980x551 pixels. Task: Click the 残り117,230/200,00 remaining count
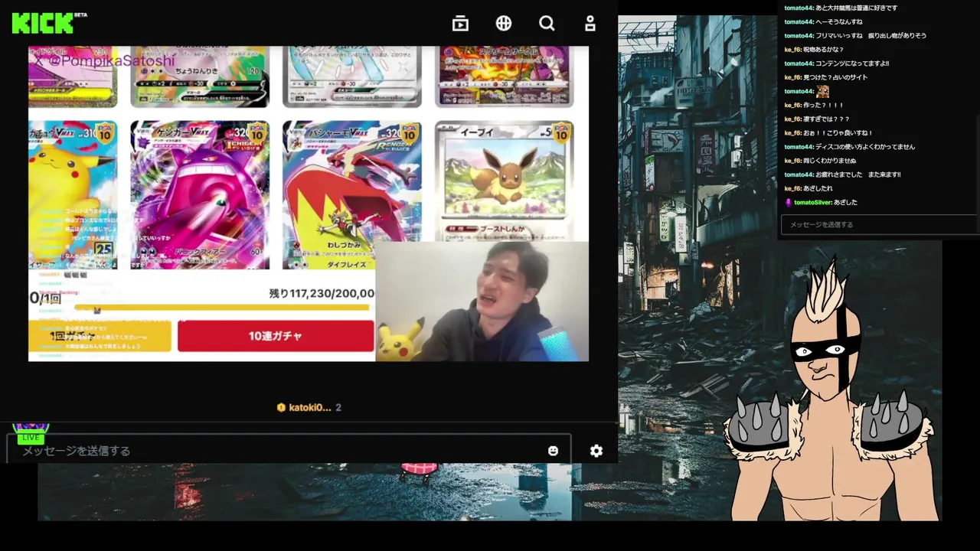tap(322, 293)
